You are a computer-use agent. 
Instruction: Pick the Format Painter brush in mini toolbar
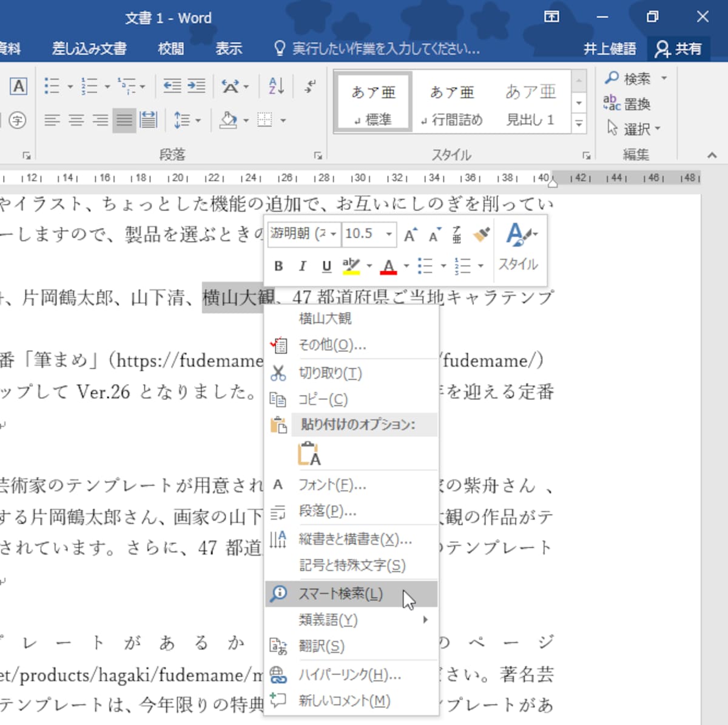(x=482, y=234)
